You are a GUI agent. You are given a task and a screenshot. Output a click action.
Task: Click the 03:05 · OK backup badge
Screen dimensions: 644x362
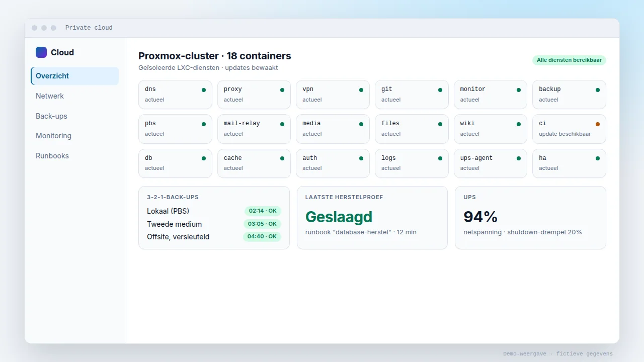(263, 224)
